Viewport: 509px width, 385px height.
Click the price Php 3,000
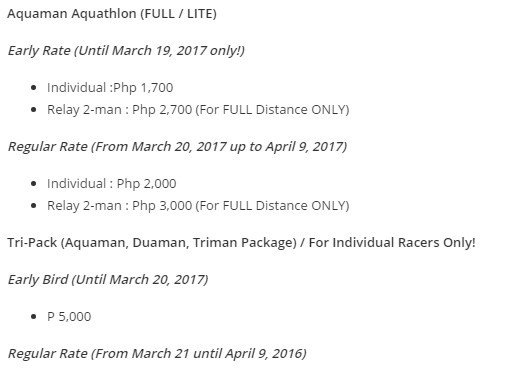162,206
